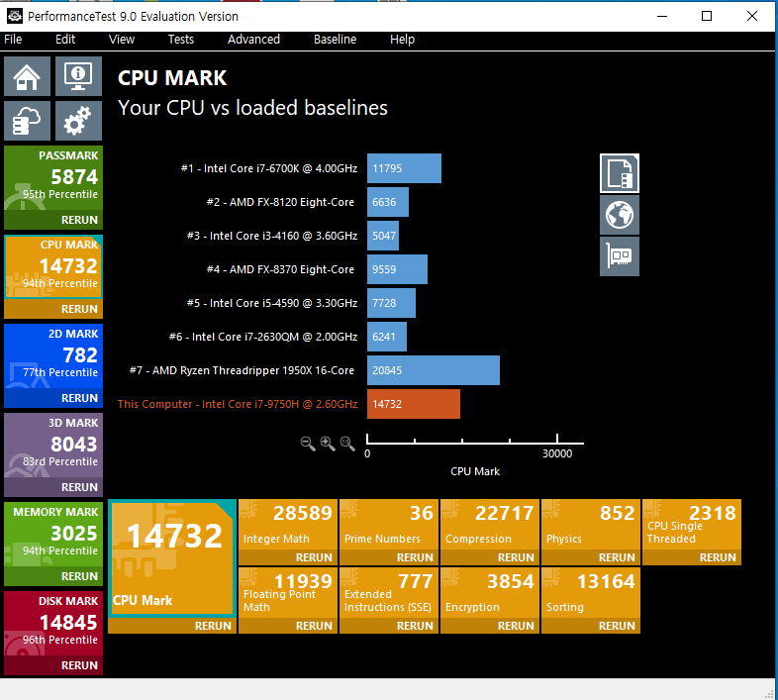
Task: Rerun the 3D Mark test
Action: coord(53,487)
